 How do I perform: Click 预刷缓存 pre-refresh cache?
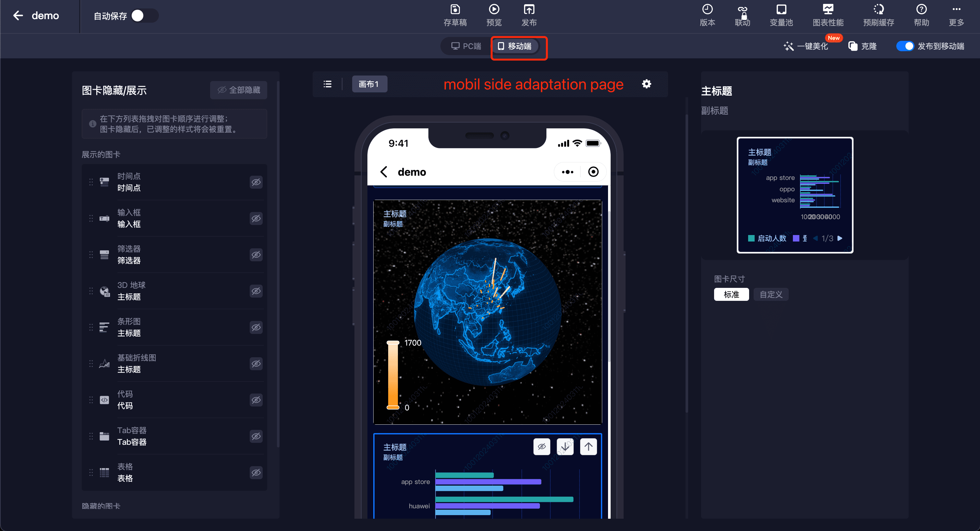pyautogui.click(x=878, y=15)
